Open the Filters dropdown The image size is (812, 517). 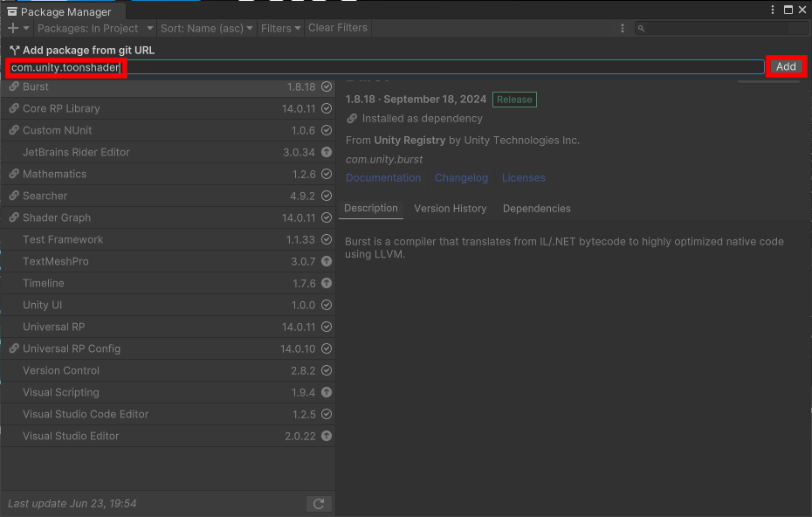pyautogui.click(x=280, y=28)
